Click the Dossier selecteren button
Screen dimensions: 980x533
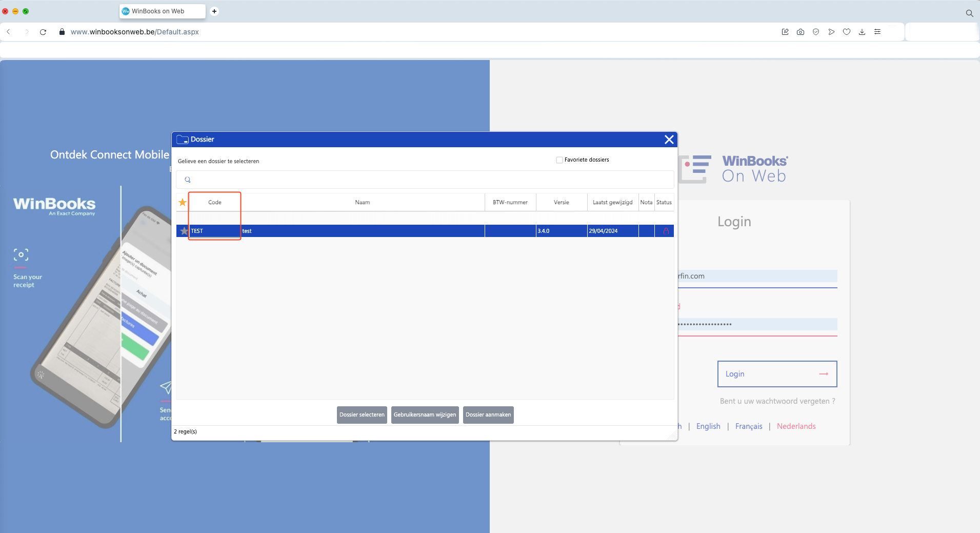click(362, 415)
